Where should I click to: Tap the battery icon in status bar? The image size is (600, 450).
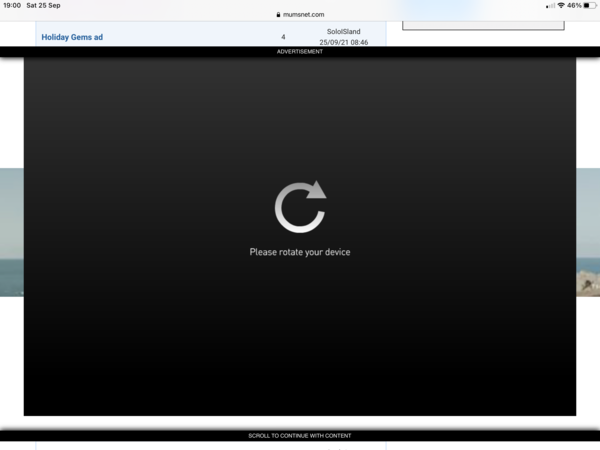point(590,5)
